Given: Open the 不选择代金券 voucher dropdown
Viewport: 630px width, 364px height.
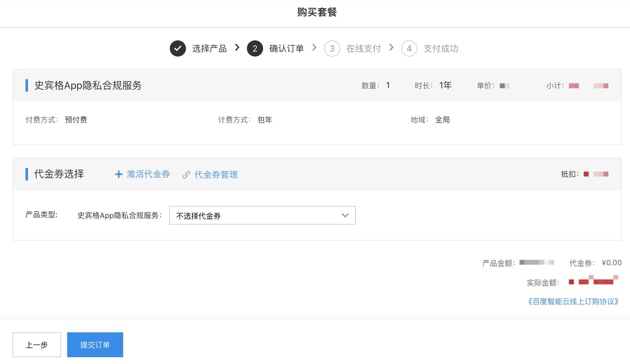Looking at the screenshot, I should [262, 215].
